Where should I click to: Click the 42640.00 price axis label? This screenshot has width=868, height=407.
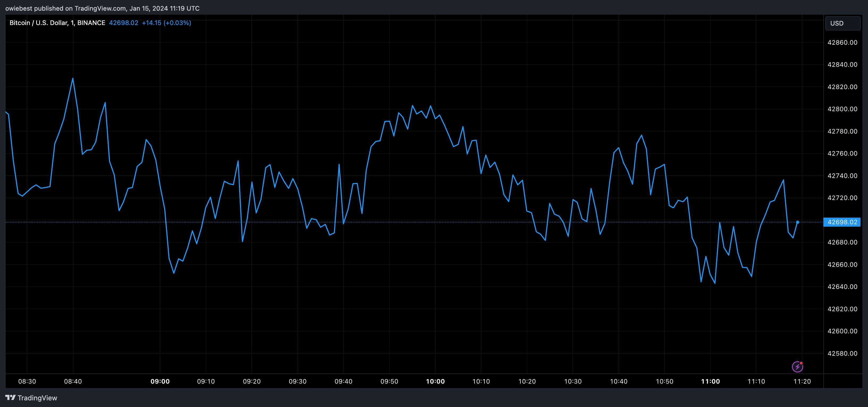[842, 286]
